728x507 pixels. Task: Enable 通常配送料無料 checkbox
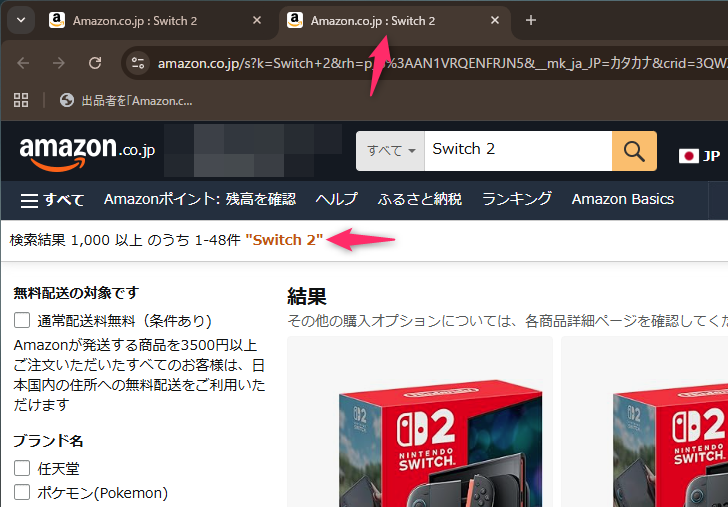pyautogui.click(x=22, y=321)
